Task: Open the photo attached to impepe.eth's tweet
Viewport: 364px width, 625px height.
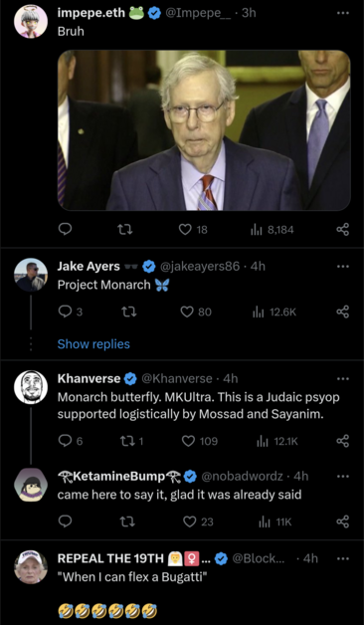Action: (204, 130)
